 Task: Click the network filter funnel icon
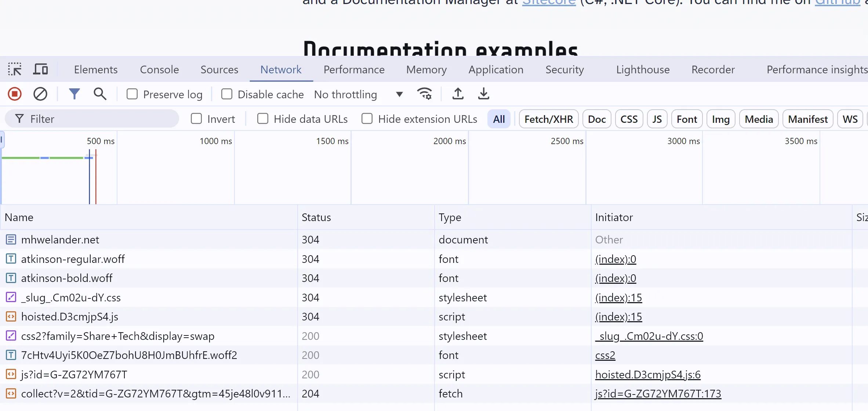[x=74, y=94]
